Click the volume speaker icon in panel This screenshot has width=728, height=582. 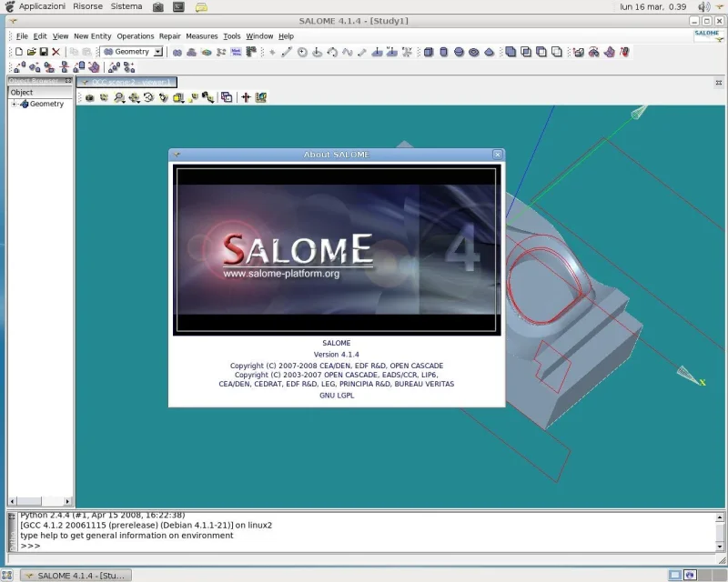703,6
